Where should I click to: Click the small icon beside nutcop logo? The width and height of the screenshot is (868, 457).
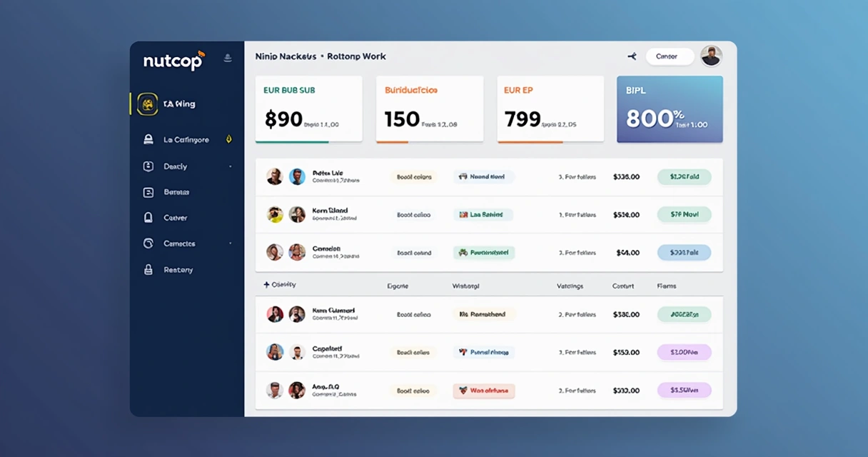228,58
